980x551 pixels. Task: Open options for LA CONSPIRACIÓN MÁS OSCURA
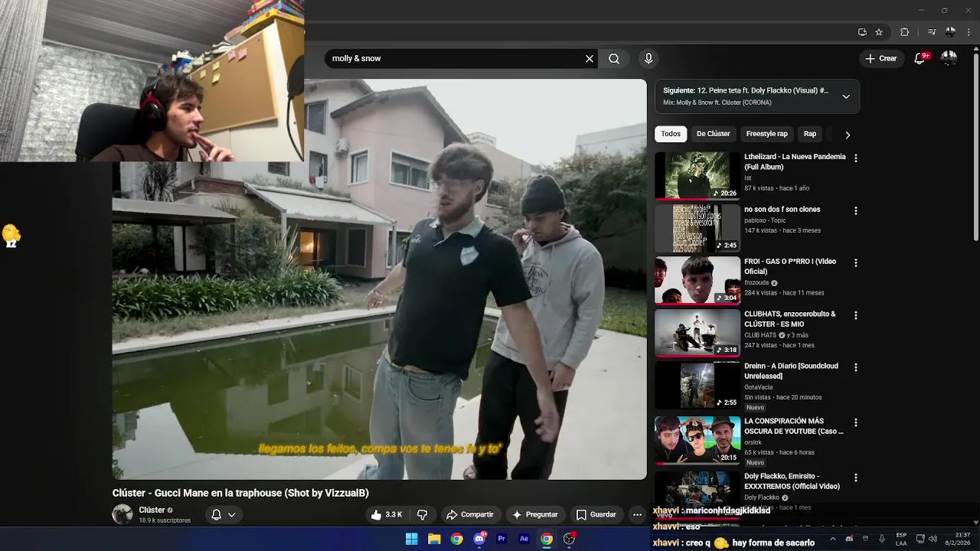point(856,422)
